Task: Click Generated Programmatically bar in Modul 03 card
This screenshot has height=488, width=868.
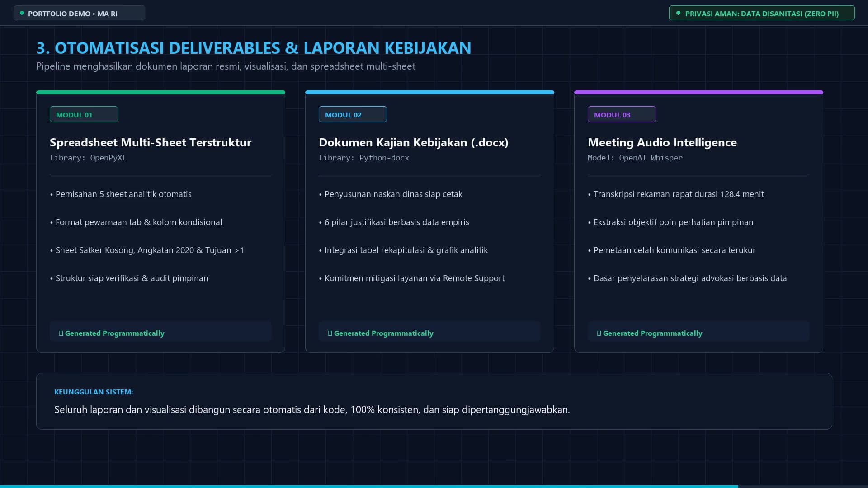Action: tap(698, 331)
